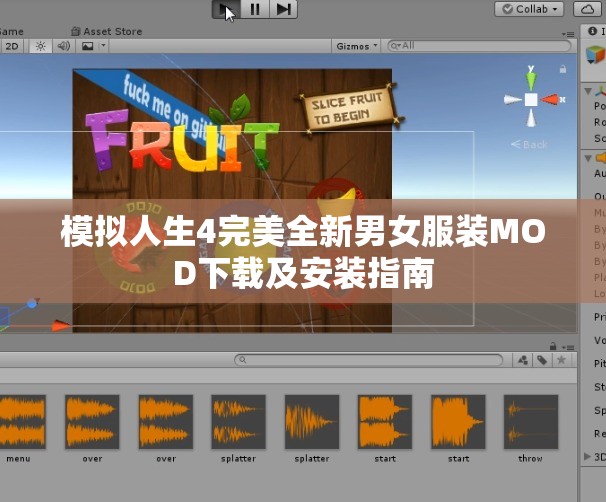Open the Collab dropdown
Viewport: 606px width, 502px height.
pyautogui.click(x=529, y=9)
